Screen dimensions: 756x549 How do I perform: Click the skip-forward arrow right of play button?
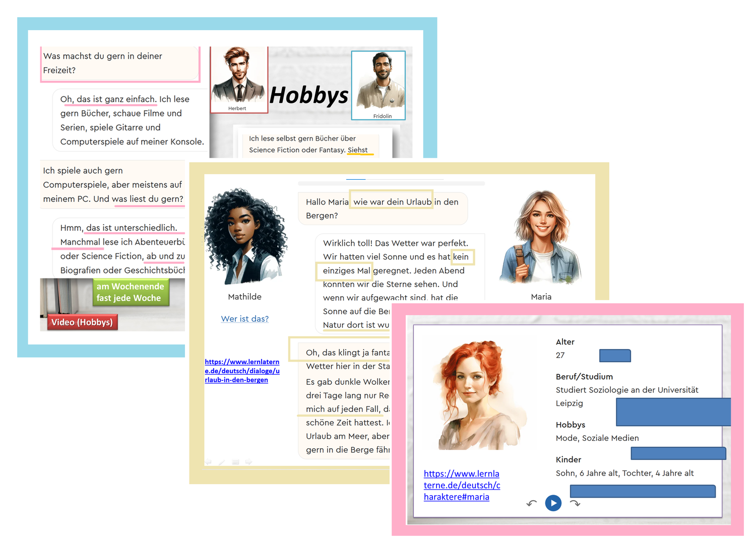[x=575, y=503]
